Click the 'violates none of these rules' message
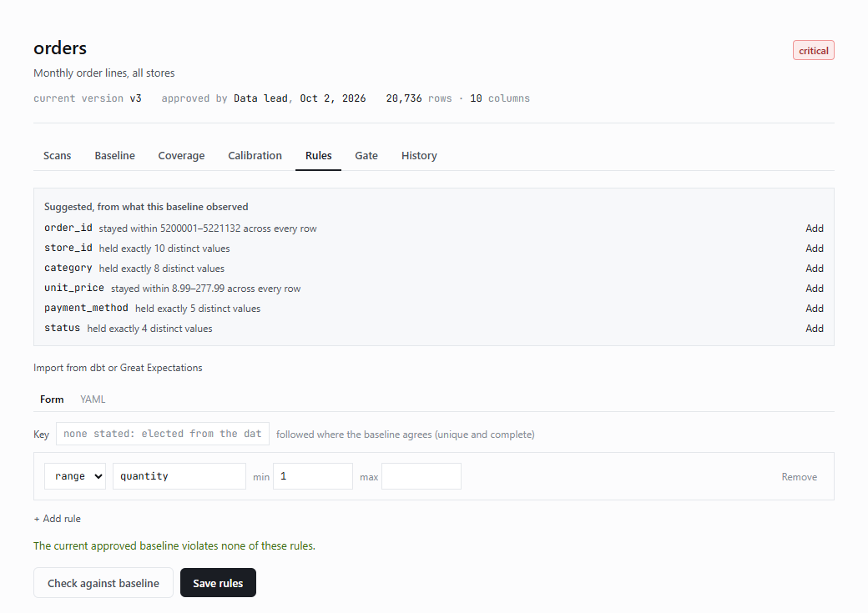This screenshot has width=868, height=613. coord(174,546)
